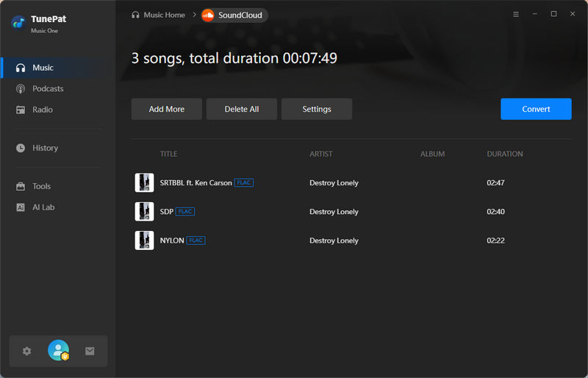Click the Music Home breadcrumb link
Image resolution: width=588 pixels, height=378 pixels.
pos(164,15)
